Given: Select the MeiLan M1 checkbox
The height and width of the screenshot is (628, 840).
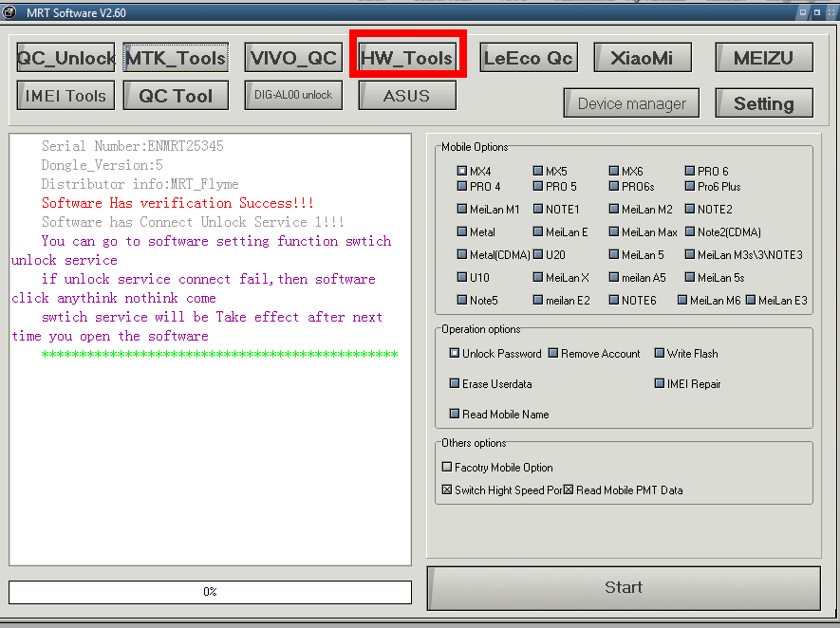Looking at the screenshot, I should pos(462,209).
